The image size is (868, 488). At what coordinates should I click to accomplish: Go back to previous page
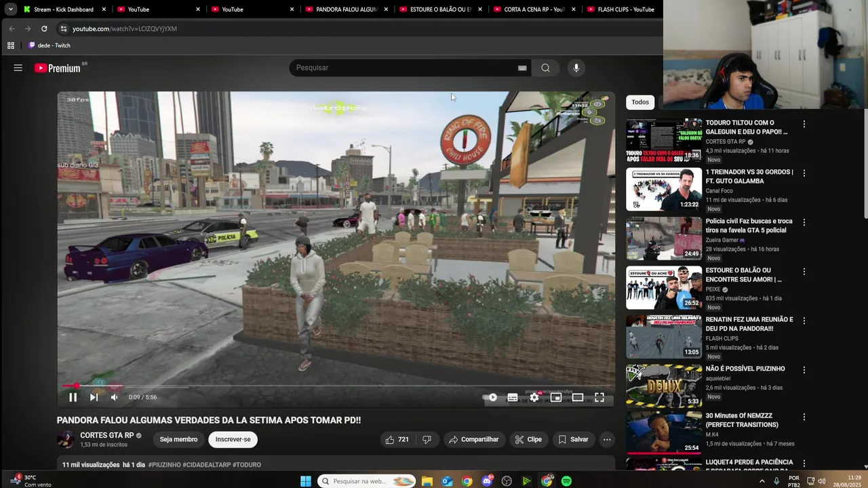(12, 28)
